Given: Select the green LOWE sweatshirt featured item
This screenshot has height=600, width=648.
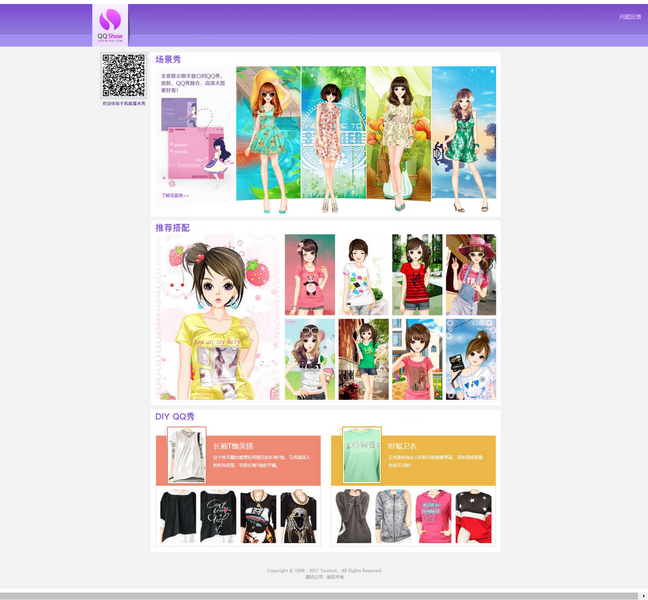Looking at the screenshot, I should pos(361,456).
